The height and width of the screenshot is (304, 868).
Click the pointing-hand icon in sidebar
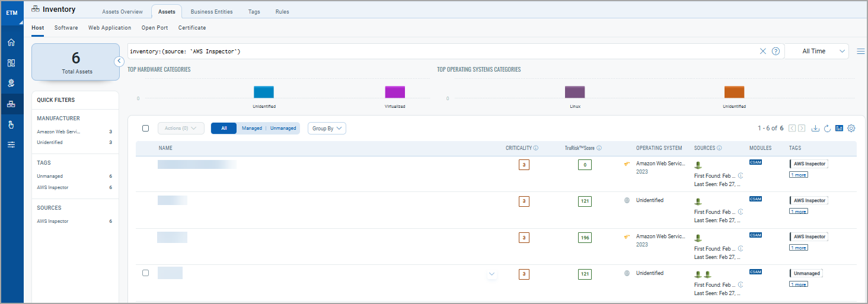point(11,124)
